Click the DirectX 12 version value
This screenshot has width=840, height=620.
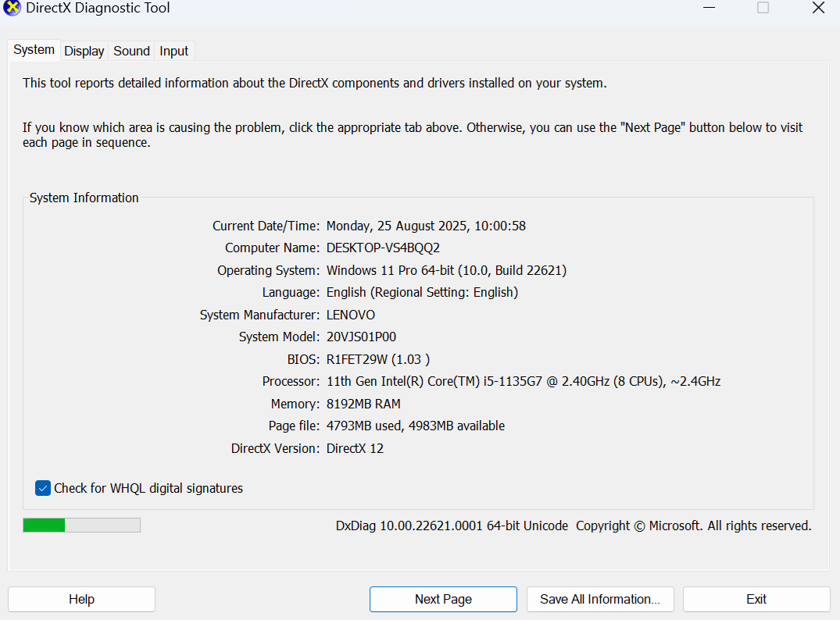pos(355,448)
